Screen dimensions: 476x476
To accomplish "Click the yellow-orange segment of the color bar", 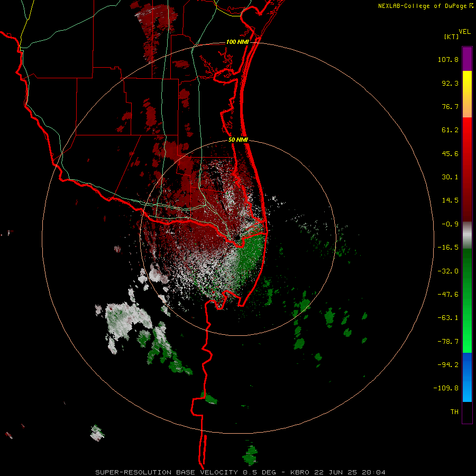I will click(467, 94).
